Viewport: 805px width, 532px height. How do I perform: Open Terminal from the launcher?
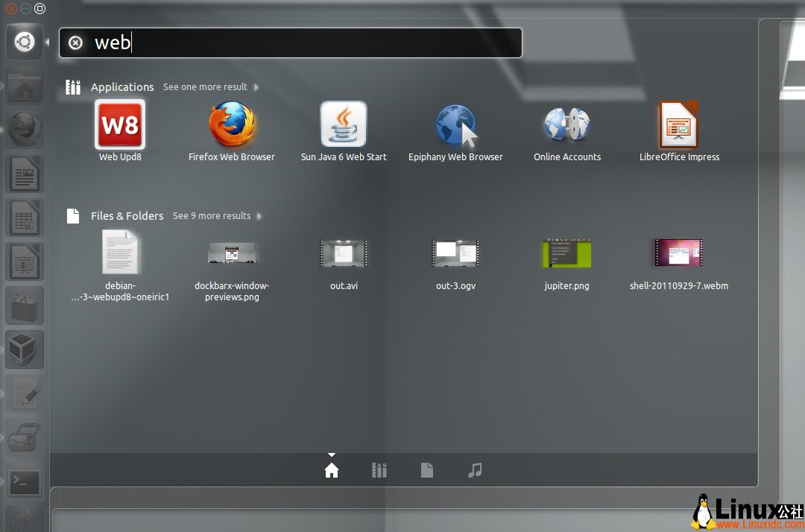pyautogui.click(x=25, y=482)
